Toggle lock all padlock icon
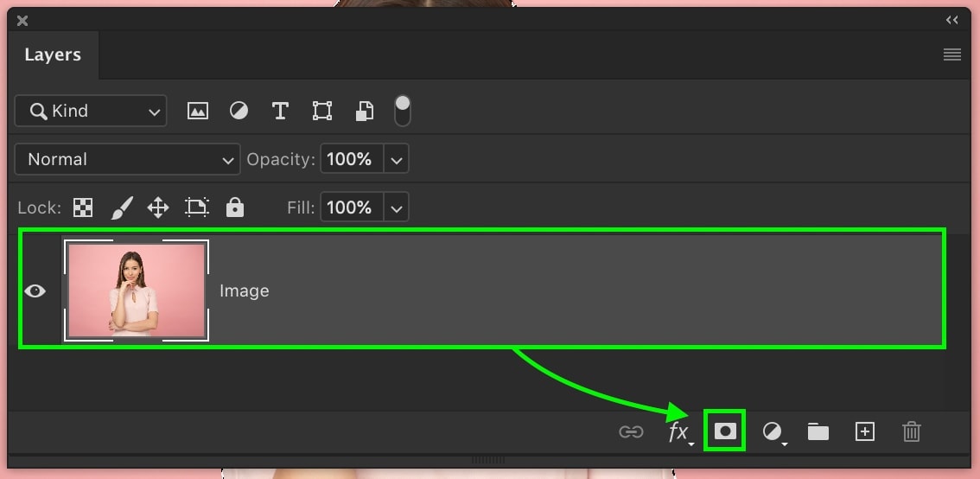The height and width of the screenshot is (479, 980). (x=234, y=208)
